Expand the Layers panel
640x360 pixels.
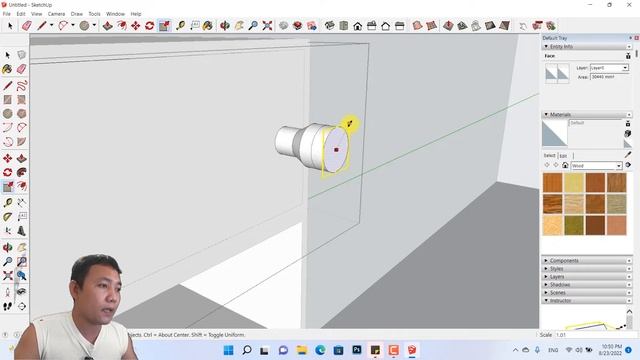point(546,277)
